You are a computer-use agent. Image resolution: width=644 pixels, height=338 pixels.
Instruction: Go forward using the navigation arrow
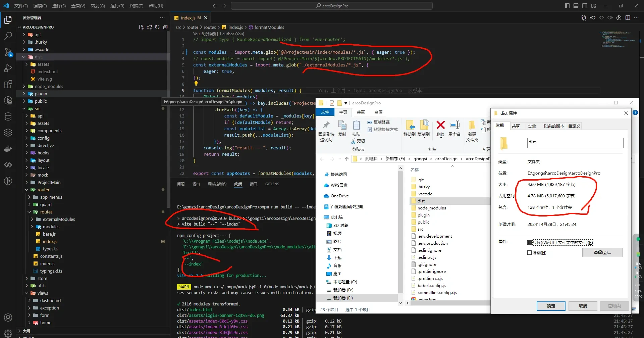224,6
